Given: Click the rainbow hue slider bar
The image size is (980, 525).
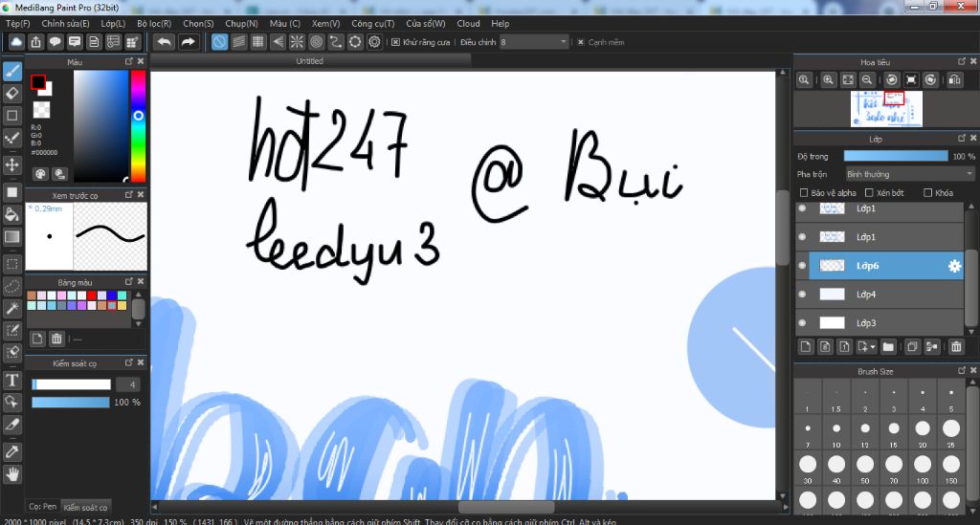Looking at the screenshot, I should pyautogui.click(x=138, y=125).
